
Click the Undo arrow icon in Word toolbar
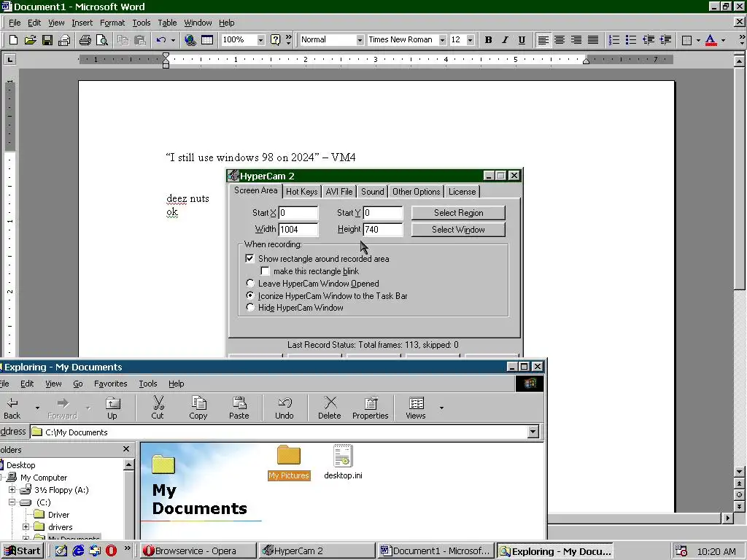pyautogui.click(x=161, y=40)
